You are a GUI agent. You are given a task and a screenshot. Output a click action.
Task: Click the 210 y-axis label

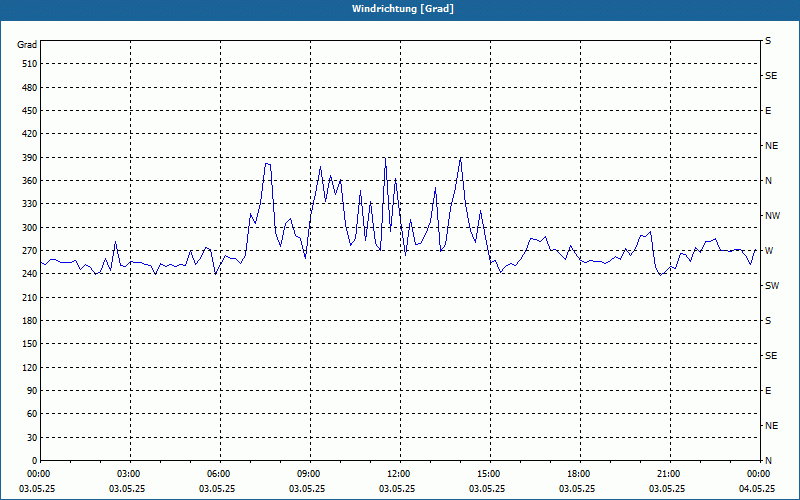30,297
